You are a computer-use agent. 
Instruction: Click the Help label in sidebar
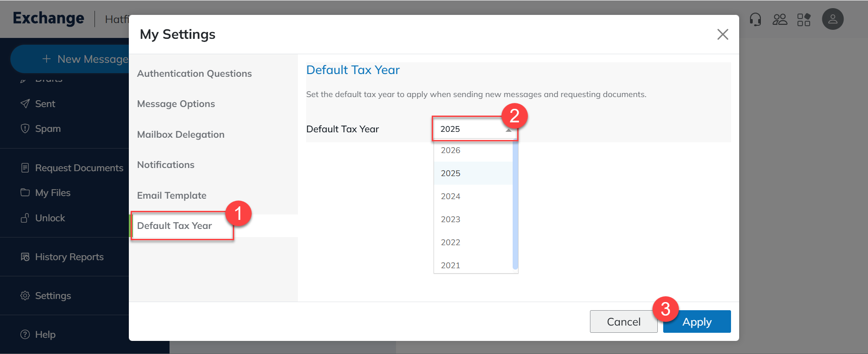[x=45, y=335]
